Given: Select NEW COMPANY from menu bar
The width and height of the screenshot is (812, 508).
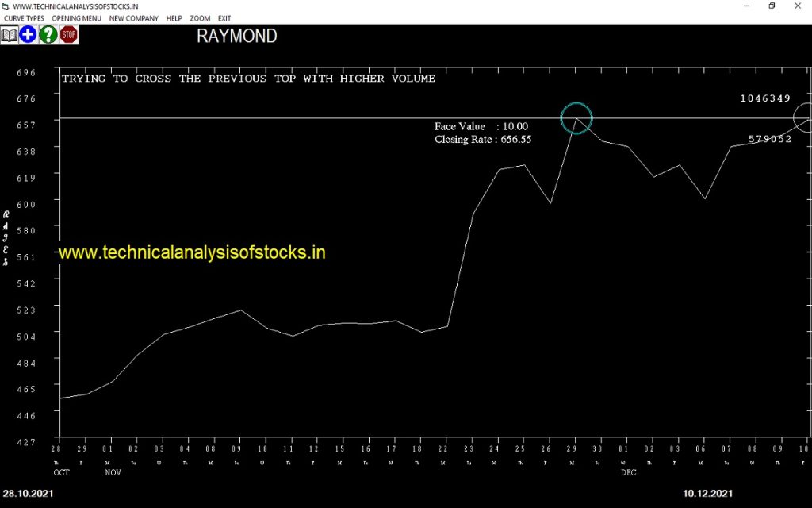Looking at the screenshot, I should pyautogui.click(x=133, y=18).
